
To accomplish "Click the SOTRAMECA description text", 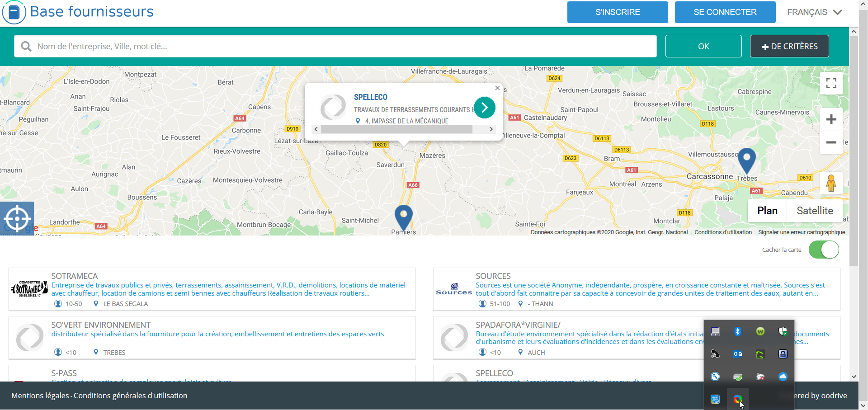I will pos(228,289).
